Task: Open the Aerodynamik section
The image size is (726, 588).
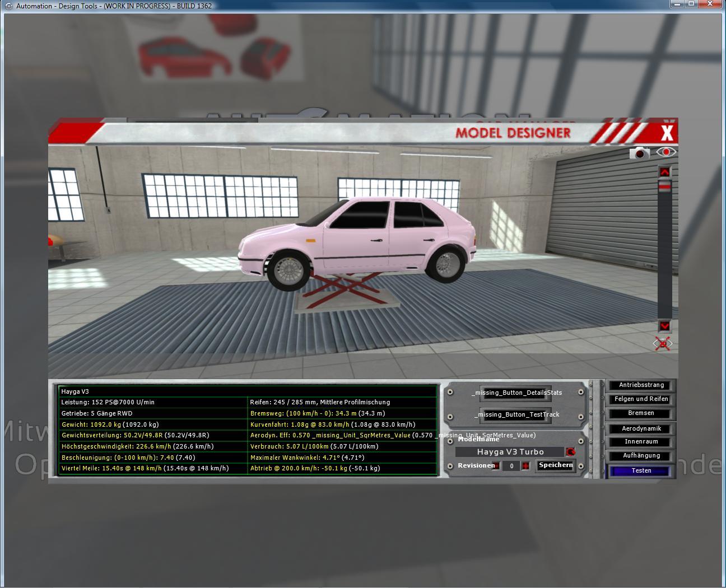Action: pyautogui.click(x=641, y=429)
